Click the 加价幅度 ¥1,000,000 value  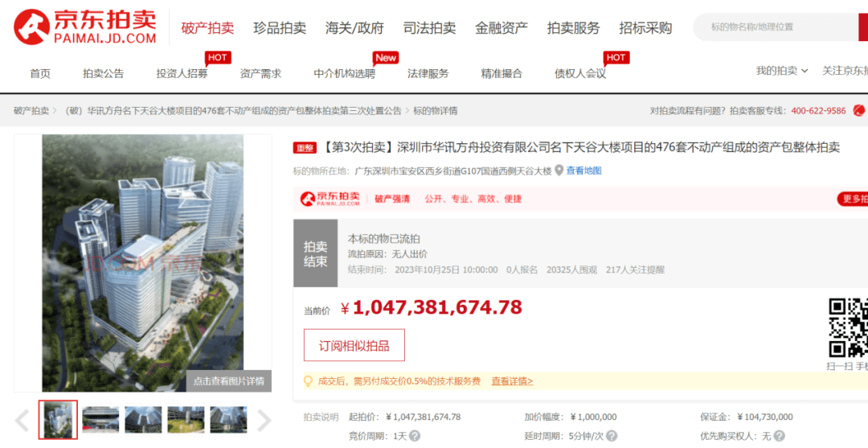point(593,417)
